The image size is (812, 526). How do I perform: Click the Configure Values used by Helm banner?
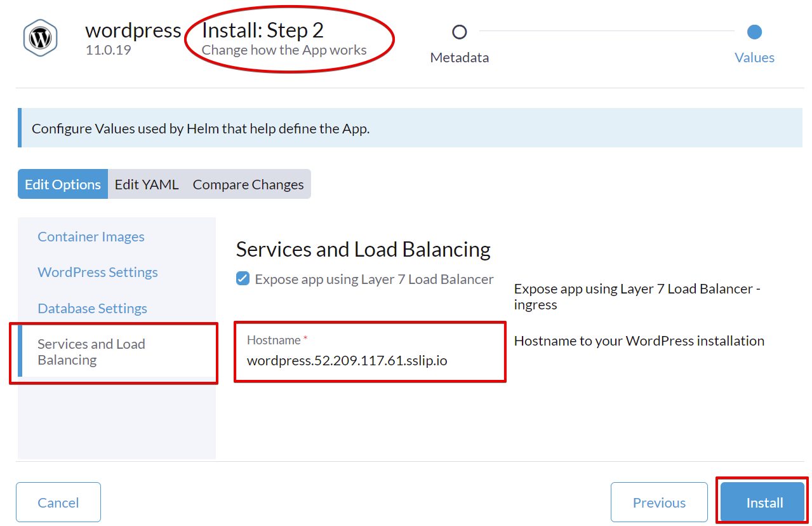click(x=411, y=128)
